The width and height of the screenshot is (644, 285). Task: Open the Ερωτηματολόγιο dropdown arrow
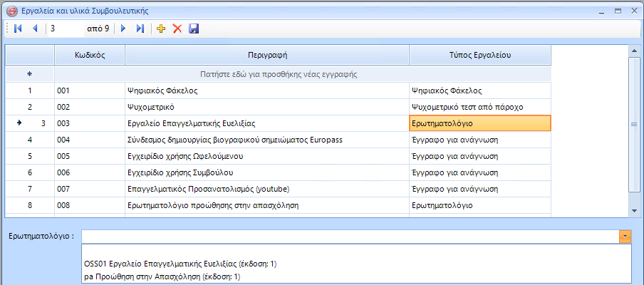[x=625, y=237]
